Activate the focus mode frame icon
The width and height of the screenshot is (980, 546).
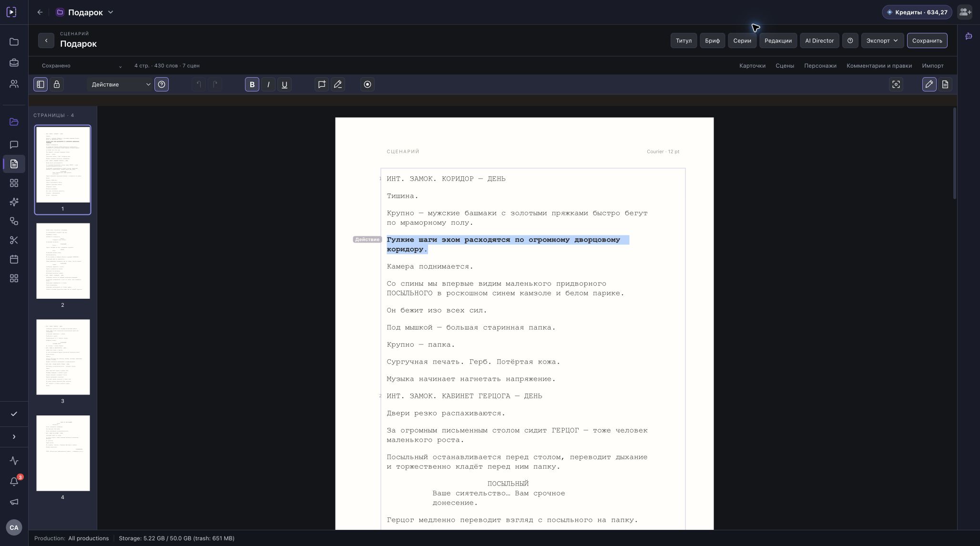tap(896, 84)
